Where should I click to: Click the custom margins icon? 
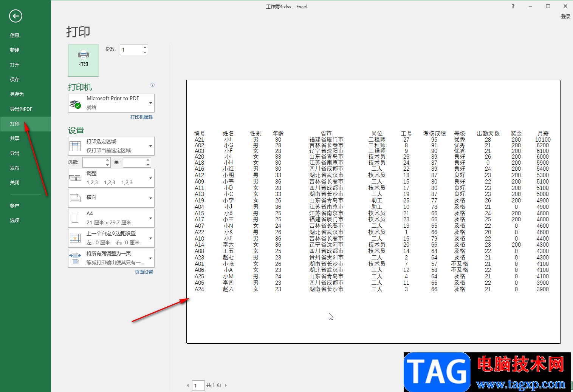point(75,238)
